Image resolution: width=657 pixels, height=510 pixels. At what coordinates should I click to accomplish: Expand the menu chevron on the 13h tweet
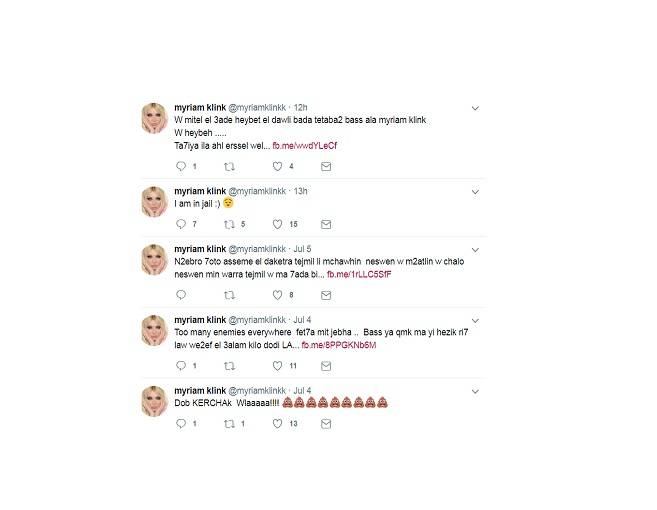coord(475,192)
